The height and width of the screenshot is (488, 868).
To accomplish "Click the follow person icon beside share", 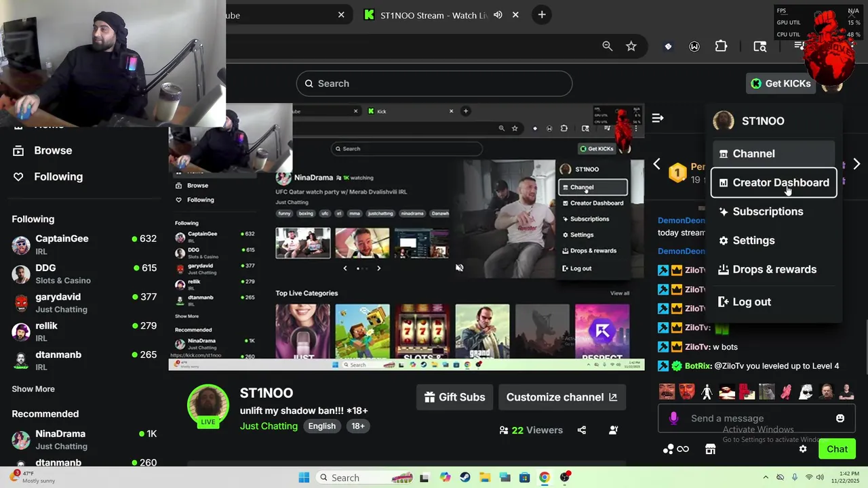I will [614, 430].
